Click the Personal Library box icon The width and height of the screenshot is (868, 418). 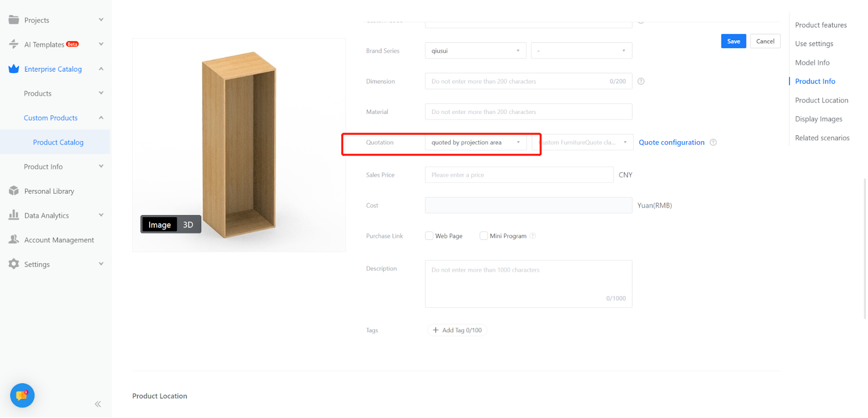(14, 191)
